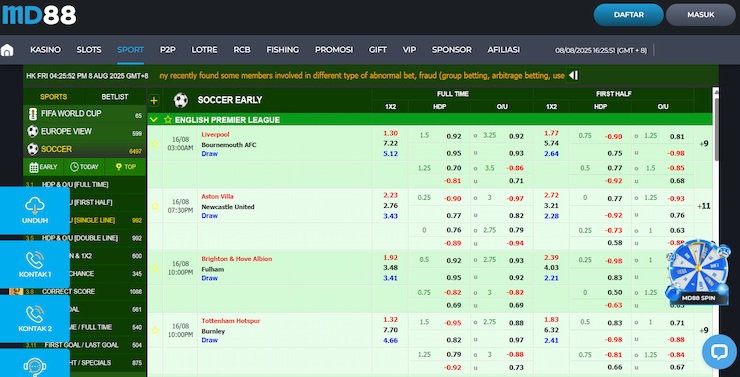Open the MD88 Spin wheel
Viewport: 740px width, 377px height.
698,271
